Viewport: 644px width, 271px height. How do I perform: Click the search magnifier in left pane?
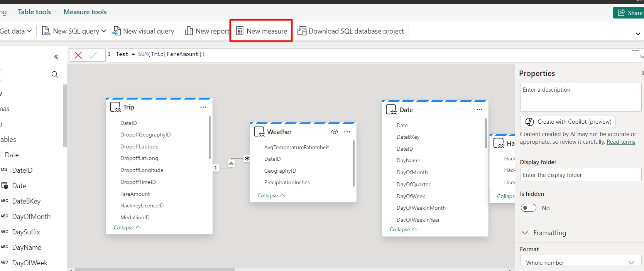(55, 74)
